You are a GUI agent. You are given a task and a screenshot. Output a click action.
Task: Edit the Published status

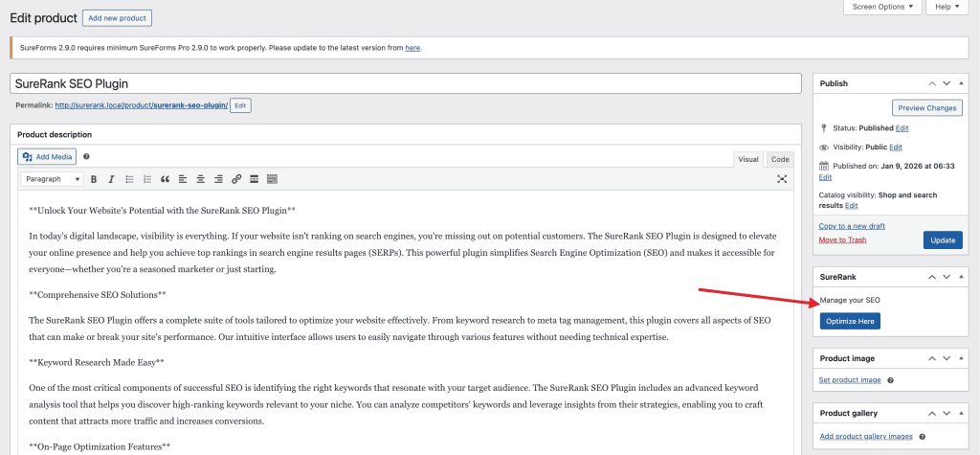(x=902, y=127)
